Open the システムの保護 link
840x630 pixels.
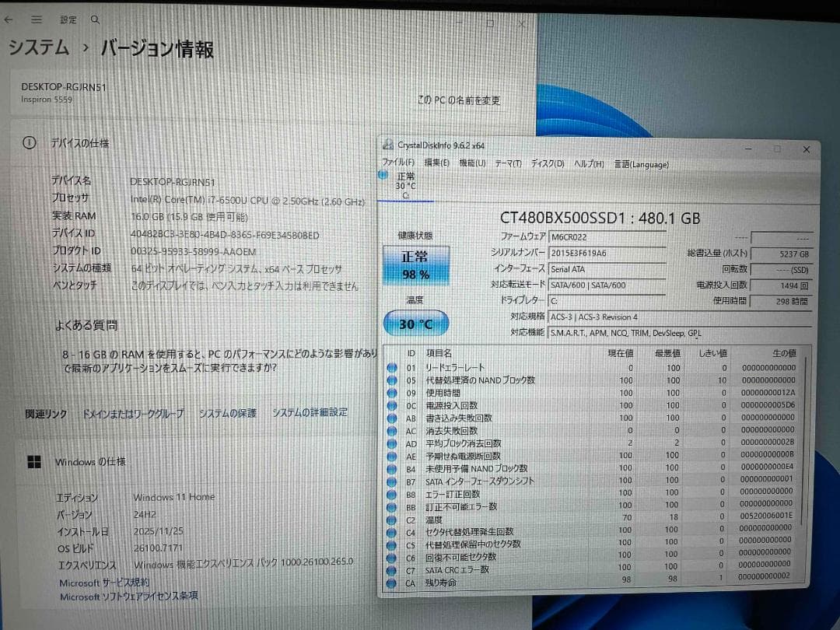coord(227,413)
